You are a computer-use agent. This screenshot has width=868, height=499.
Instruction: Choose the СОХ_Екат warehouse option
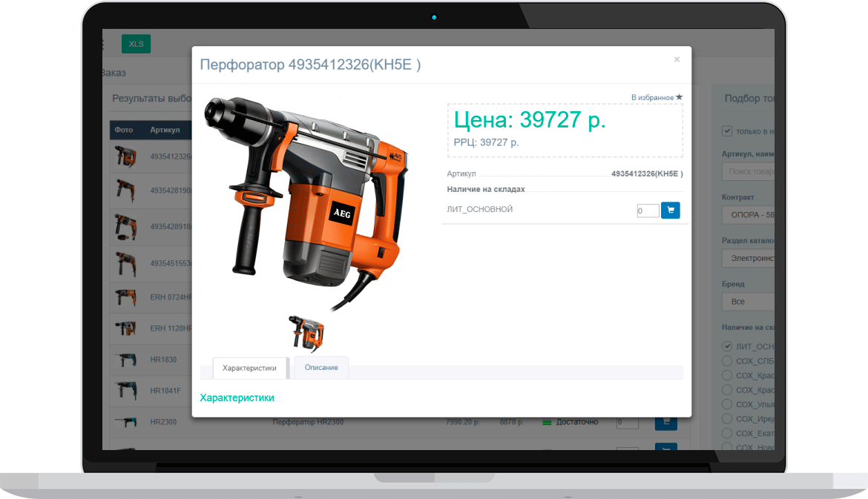click(x=727, y=433)
